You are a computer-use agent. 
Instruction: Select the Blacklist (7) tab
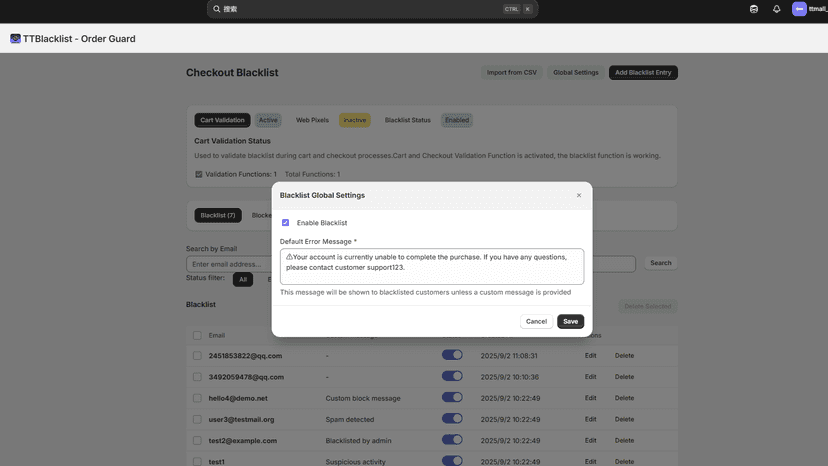(x=218, y=215)
